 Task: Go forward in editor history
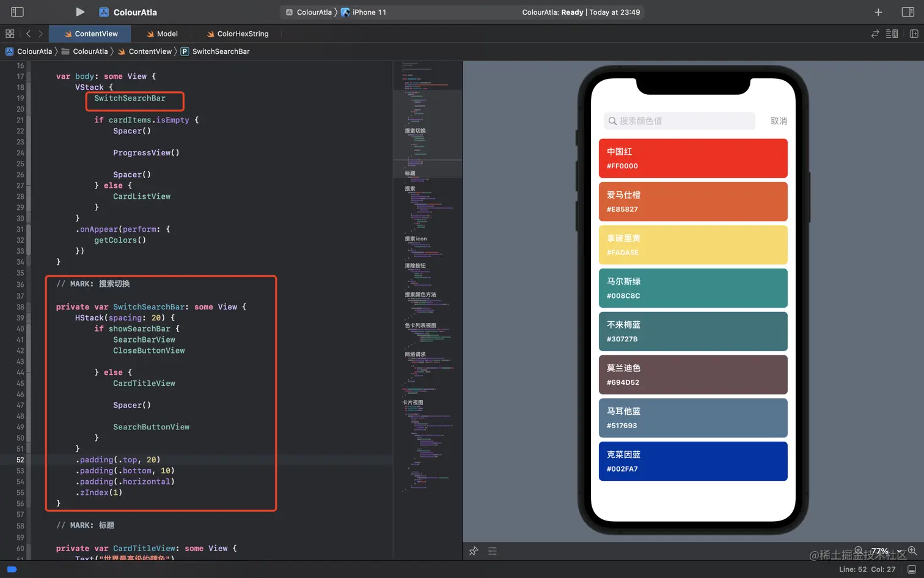[40, 34]
